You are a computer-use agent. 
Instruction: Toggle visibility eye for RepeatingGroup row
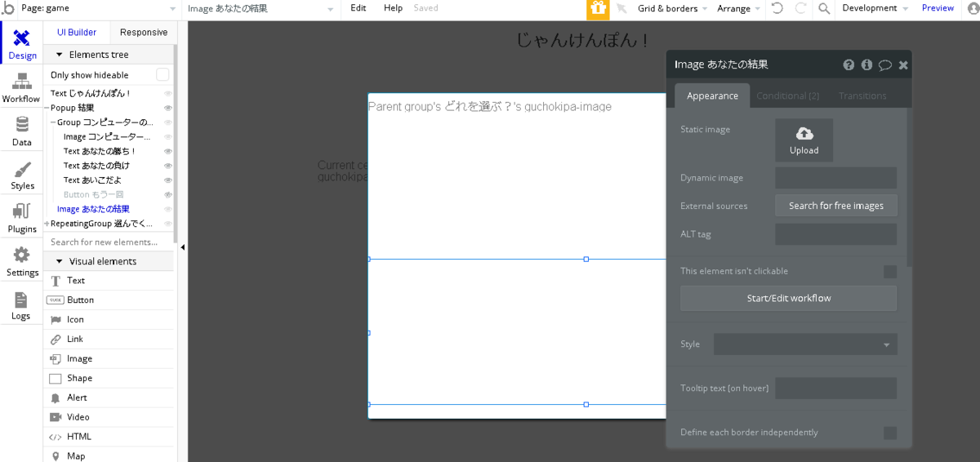[168, 224]
